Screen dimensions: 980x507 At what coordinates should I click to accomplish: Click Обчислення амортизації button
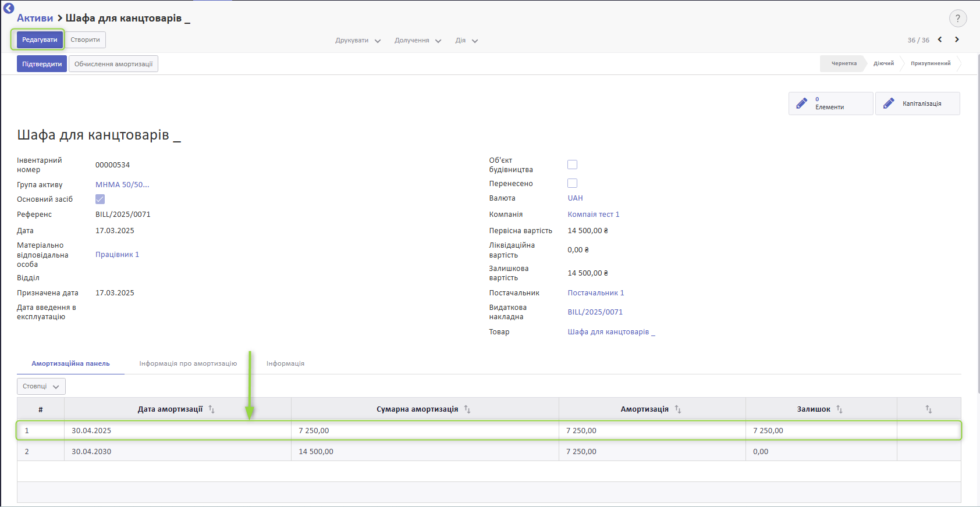(x=113, y=64)
